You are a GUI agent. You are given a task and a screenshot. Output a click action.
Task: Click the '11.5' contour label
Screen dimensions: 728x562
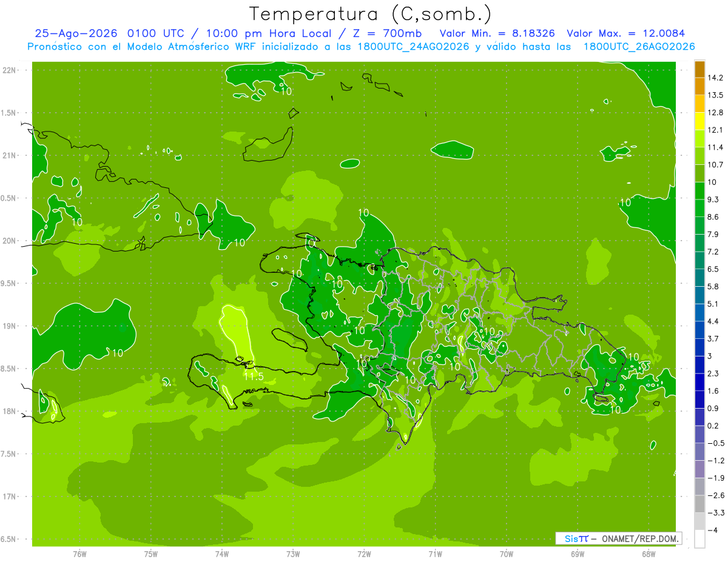[254, 376]
